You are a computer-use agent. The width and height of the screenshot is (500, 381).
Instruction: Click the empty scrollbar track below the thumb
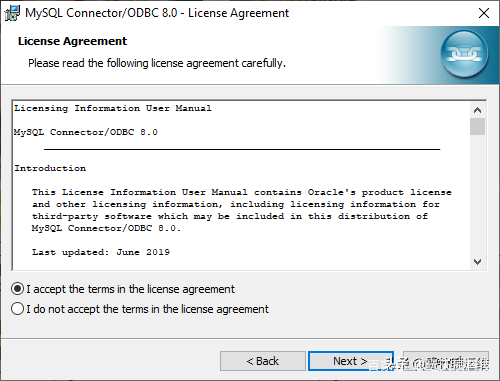(477, 195)
